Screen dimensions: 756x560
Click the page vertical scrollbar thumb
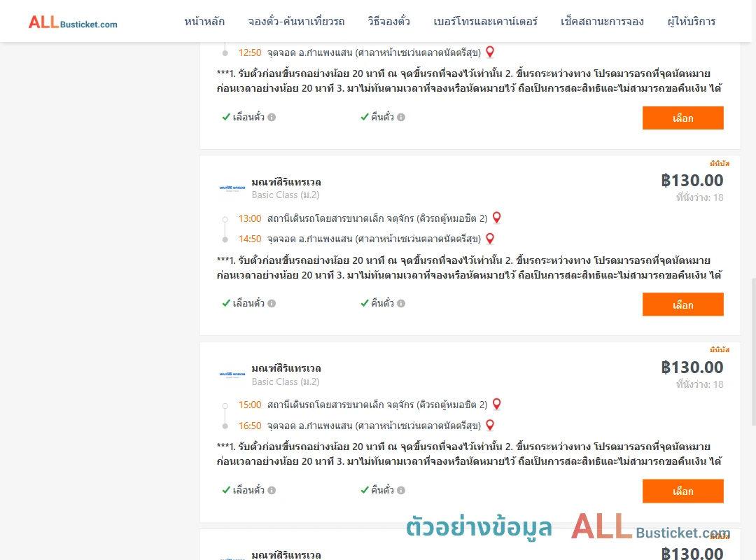pos(754,352)
